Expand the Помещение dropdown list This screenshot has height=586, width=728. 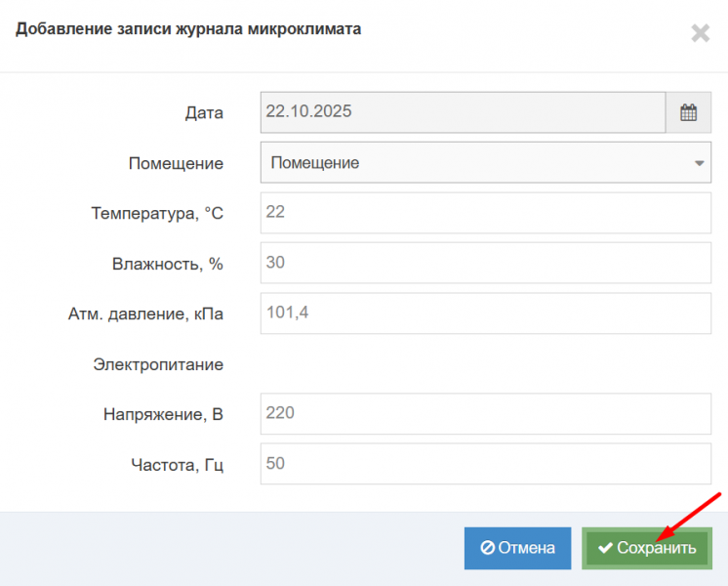point(478,163)
